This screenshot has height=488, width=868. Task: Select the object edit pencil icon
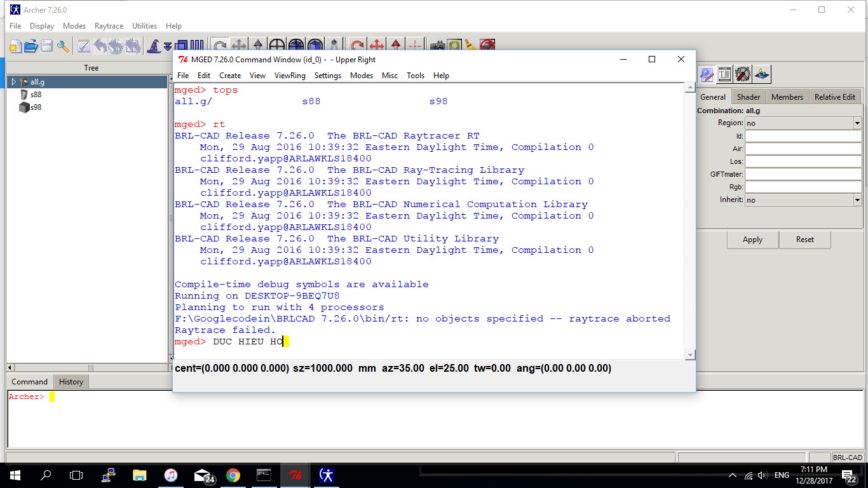(707, 74)
